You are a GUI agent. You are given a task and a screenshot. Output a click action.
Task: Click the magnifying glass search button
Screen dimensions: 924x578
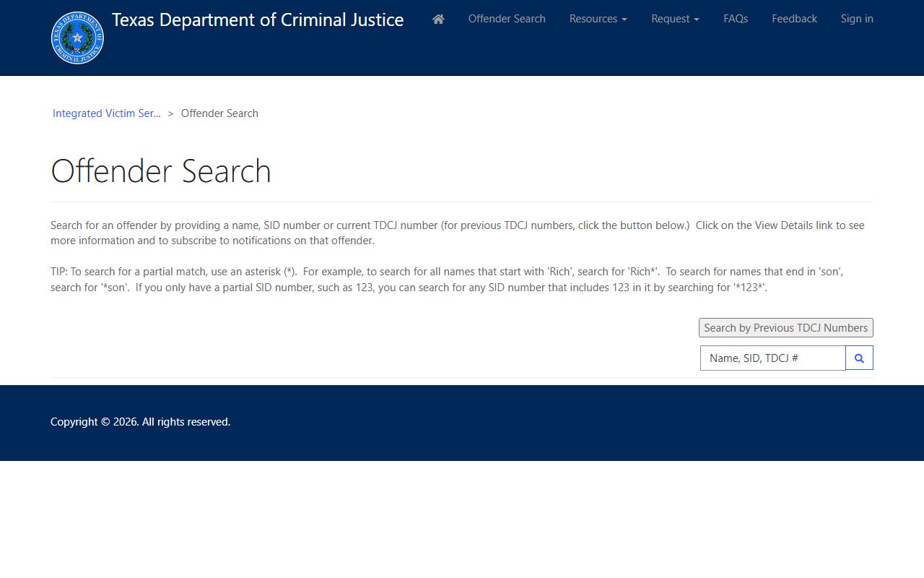[x=859, y=358]
